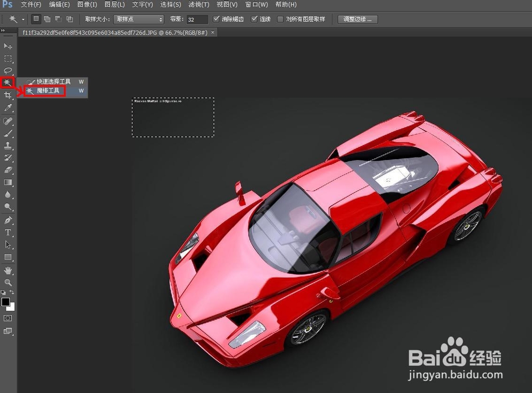Open the 编辑(E) menu
This screenshot has height=393, width=532.
click(60, 5)
